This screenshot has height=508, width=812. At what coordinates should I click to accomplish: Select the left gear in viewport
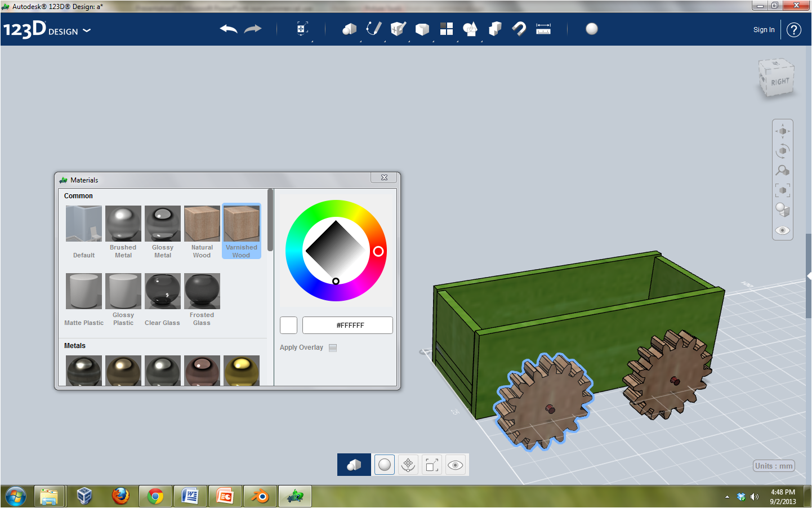pos(543,401)
